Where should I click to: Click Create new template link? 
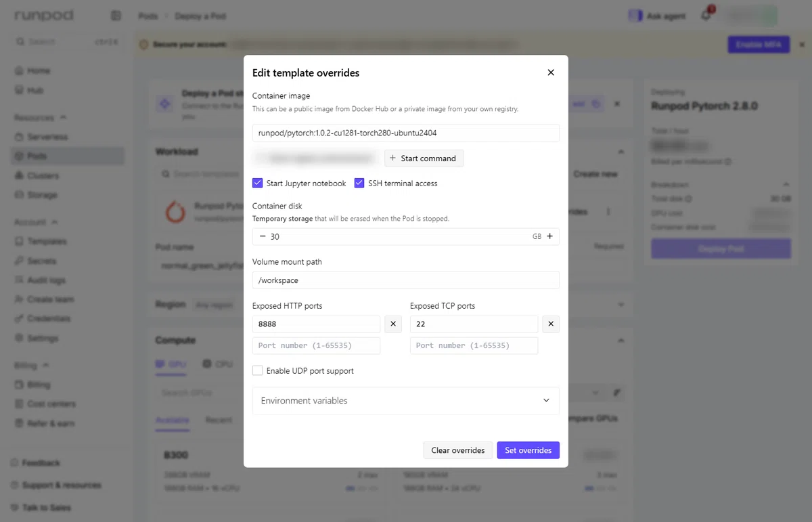595,174
